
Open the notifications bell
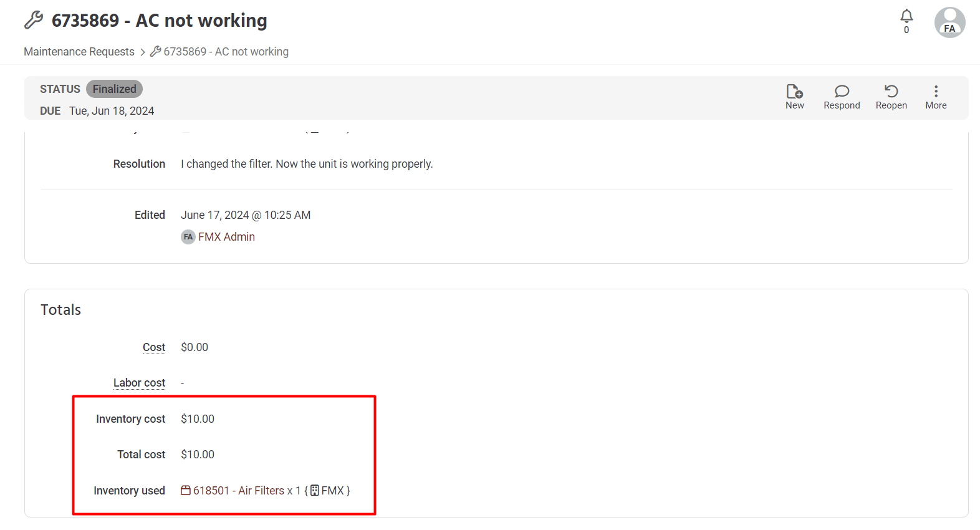[x=906, y=17]
